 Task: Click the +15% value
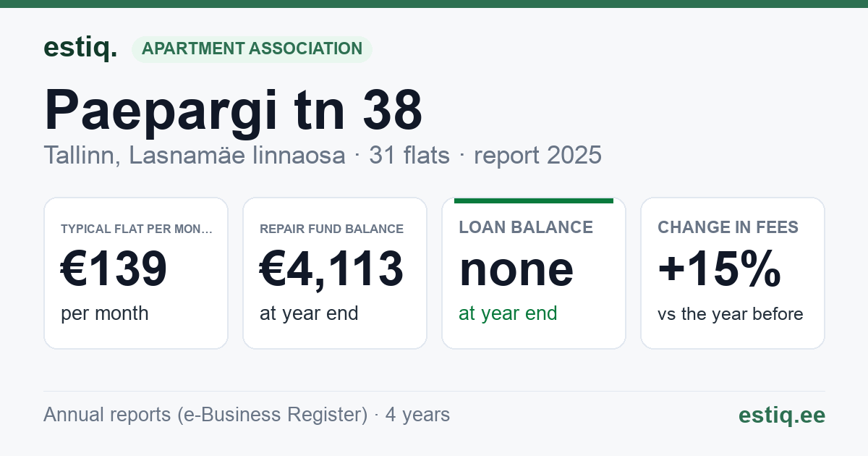(719, 269)
